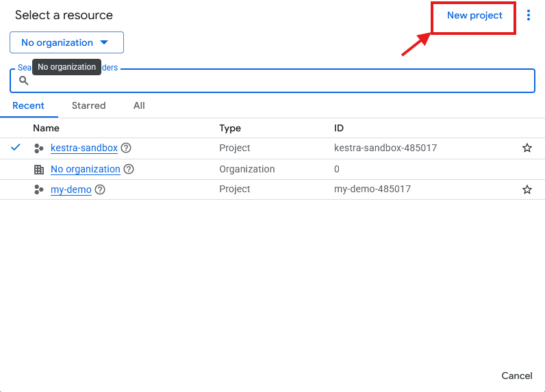This screenshot has height=392, width=545.
Task: Switch to the Starred tab
Action: tap(88, 105)
